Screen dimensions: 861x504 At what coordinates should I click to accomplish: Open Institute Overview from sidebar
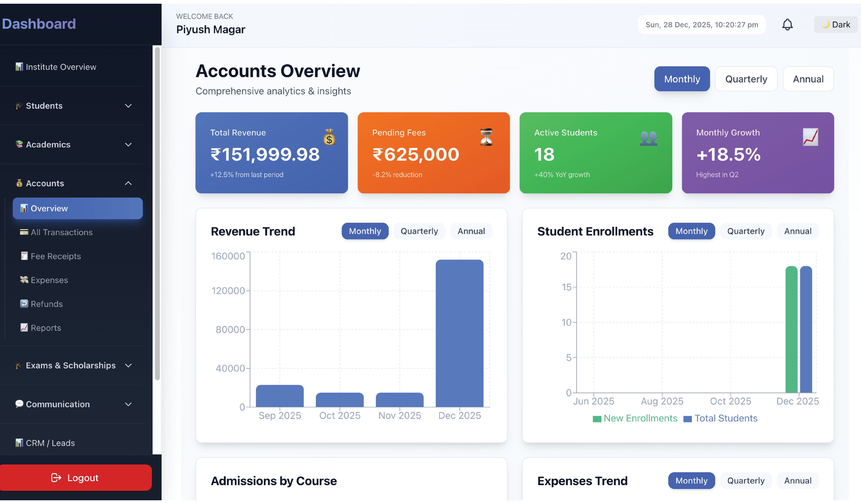(61, 67)
